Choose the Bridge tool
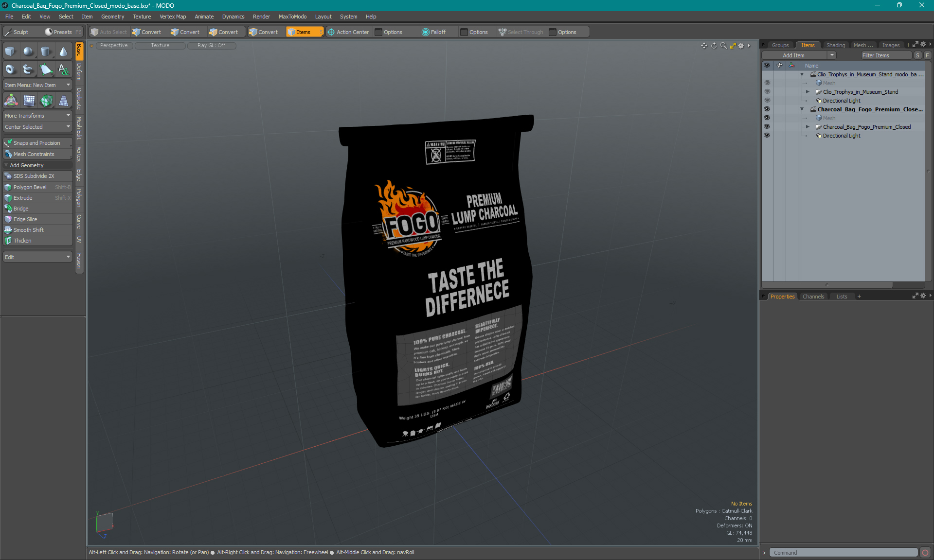This screenshot has width=934, height=560. coord(37,209)
